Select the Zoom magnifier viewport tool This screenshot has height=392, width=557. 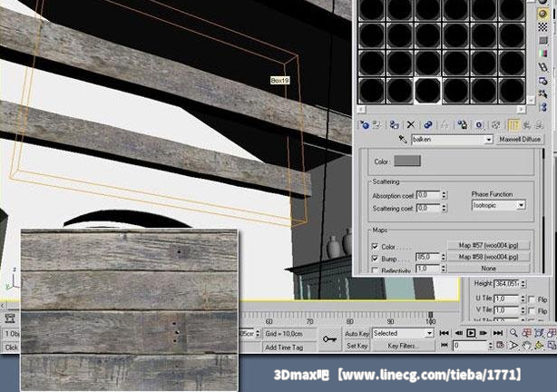513,333
